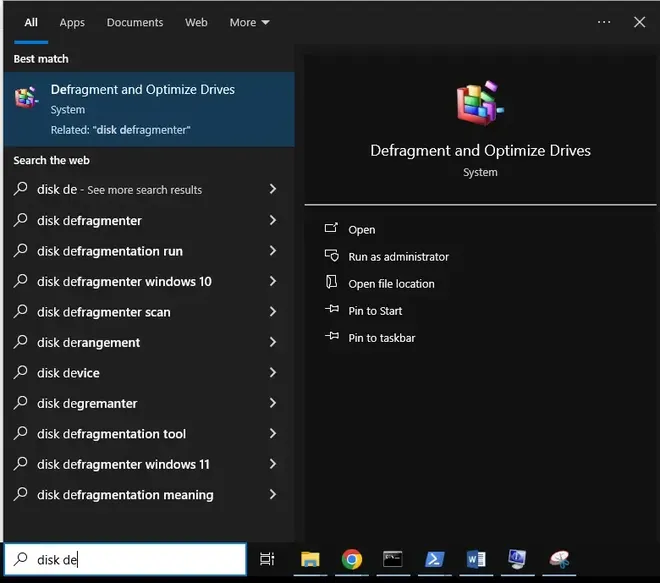Pin Defragment and Optimize Drives to taskbar
660x583 pixels.
pyautogui.click(x=381, y=338)
